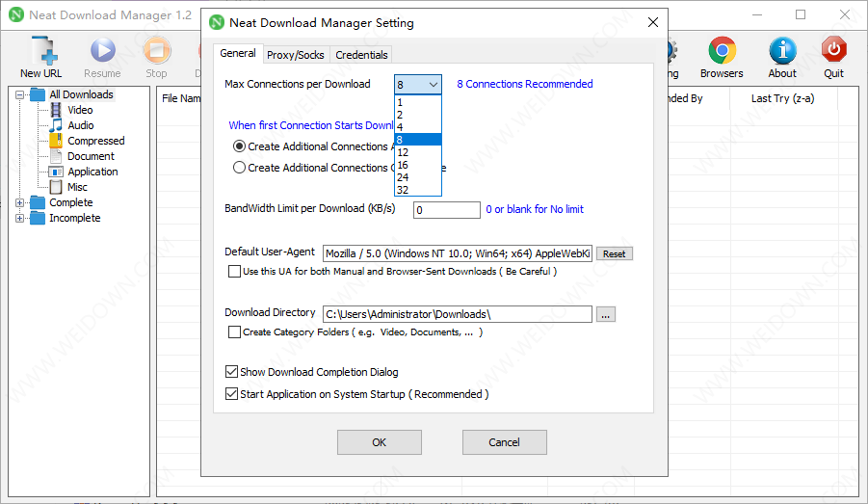Image resolution: width=868 pixels, height=504 pixels.
Task: Open the Browsers toolbar icon
Action: tap(722, 51)
